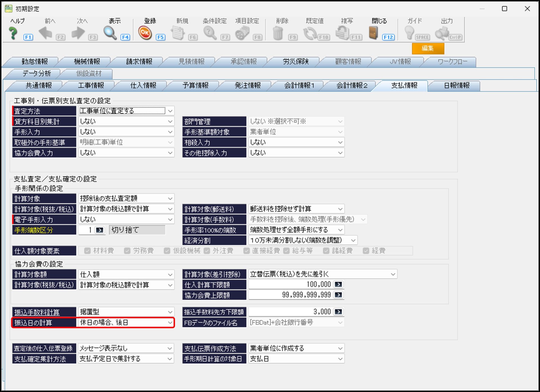Viewport: 540px width, 392px height.
Task: Click arrow button beside 手形端数区分 value
Action: coord(100,230)
